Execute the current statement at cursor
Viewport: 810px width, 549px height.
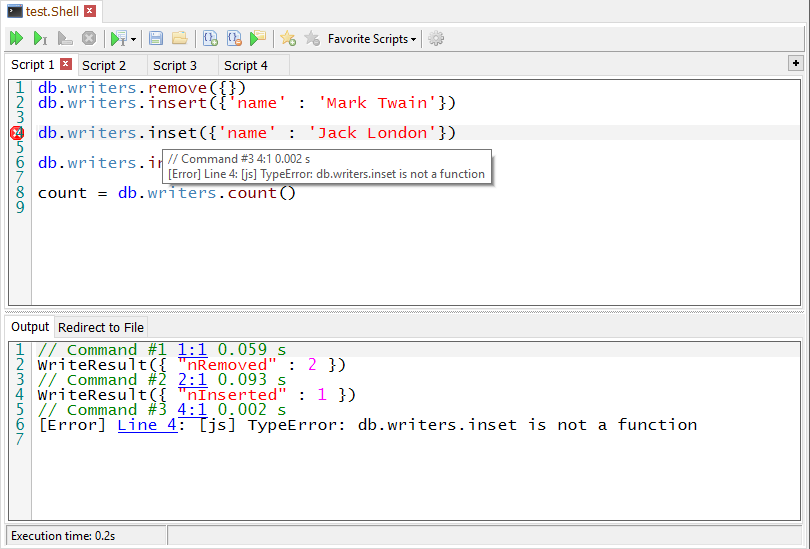coord(40,39)
